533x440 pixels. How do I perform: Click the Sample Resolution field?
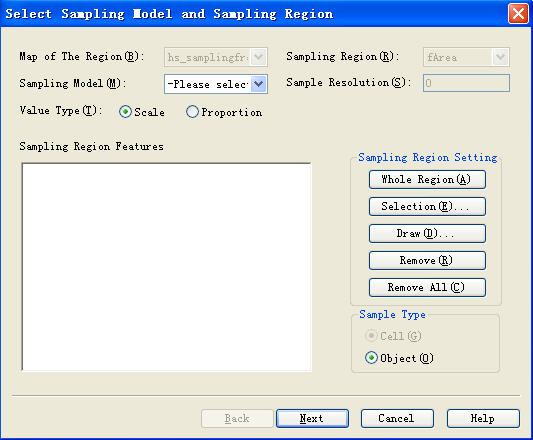tap(466, 83)
